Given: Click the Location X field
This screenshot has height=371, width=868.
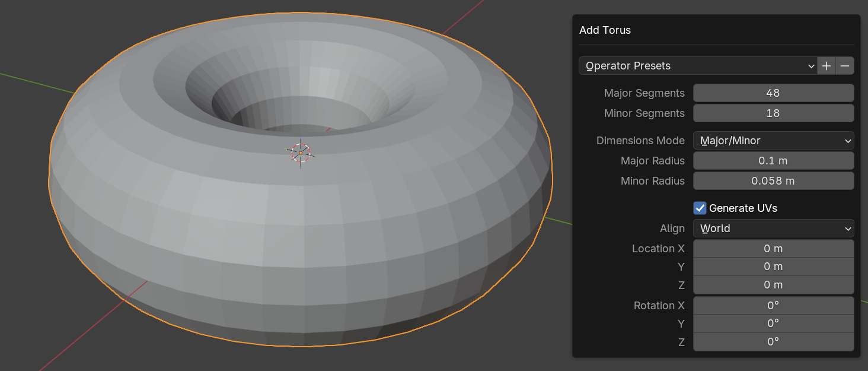Looking at the screenshot, I should [773, 249].
